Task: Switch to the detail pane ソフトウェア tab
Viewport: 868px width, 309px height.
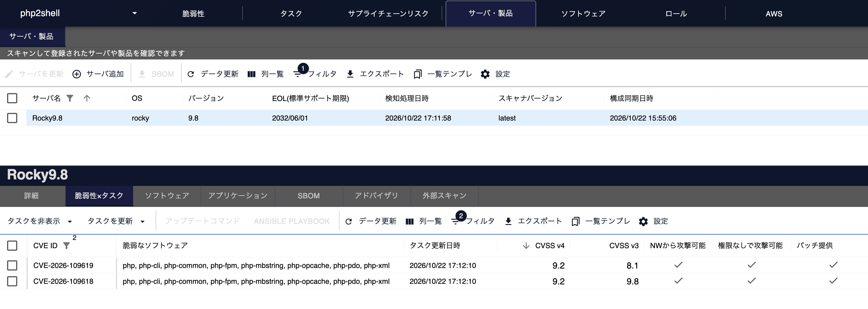Action: pyautogui.click(x=167, y=196)
